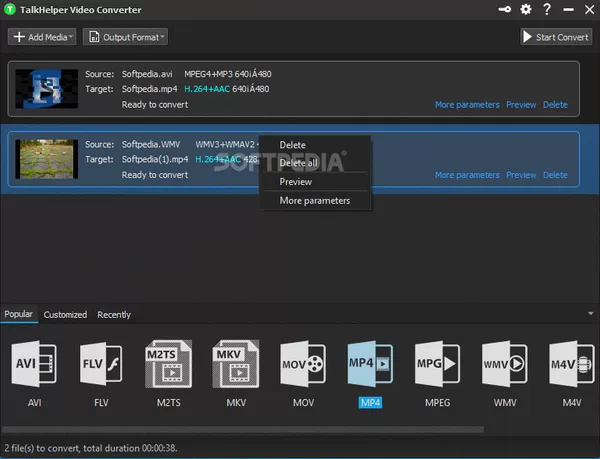The height and width of the screenshot is (459, 600).
Task: Click the Softpedia(1).mp4 target filename
Action: coord(155,160)
